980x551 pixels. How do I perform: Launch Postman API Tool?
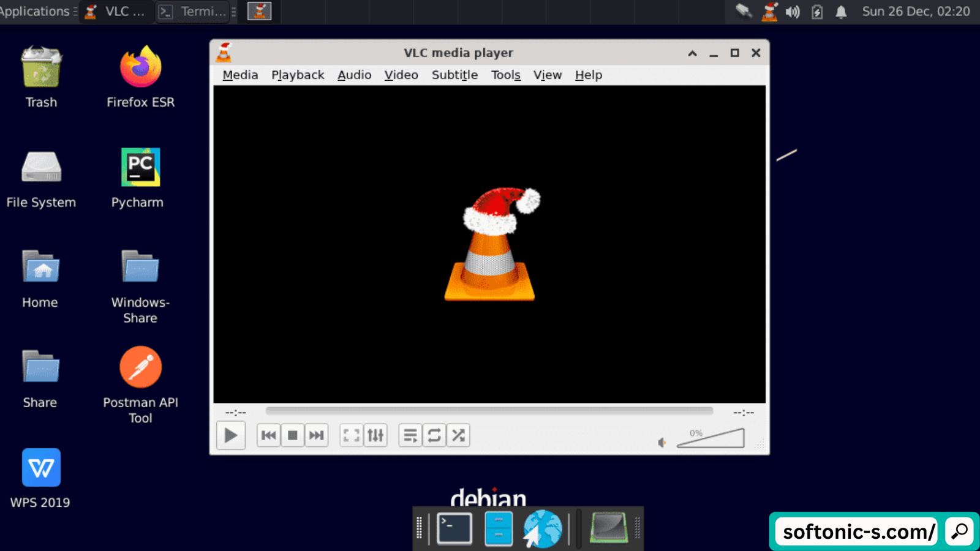140,385
